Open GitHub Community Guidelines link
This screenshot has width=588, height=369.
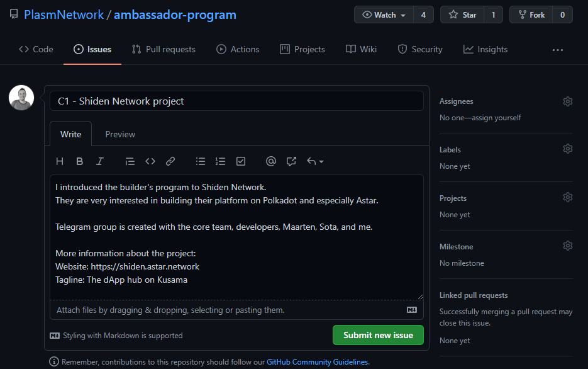[317, 362]
